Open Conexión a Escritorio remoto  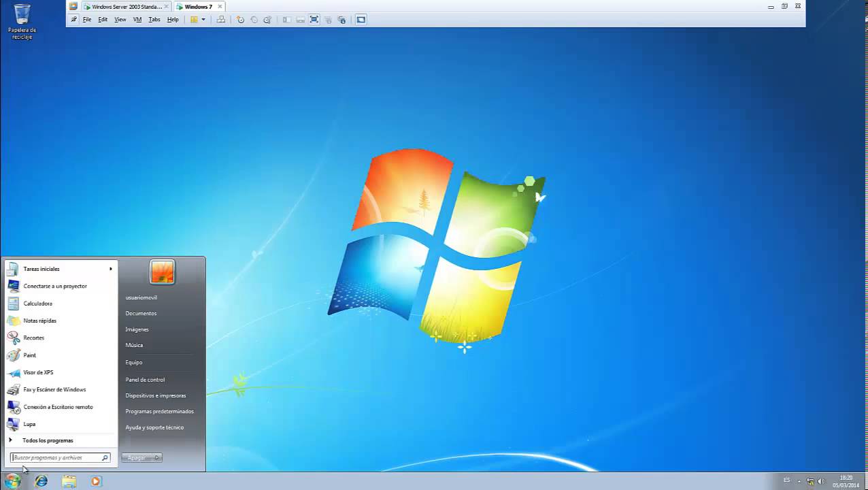(x=61, y=407)
